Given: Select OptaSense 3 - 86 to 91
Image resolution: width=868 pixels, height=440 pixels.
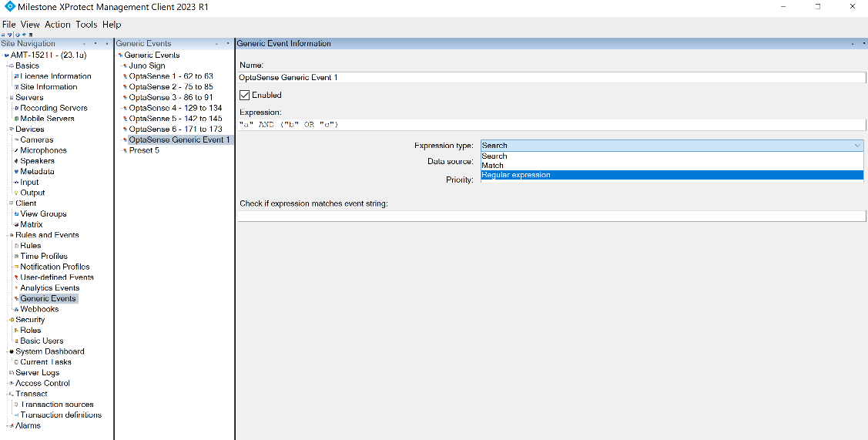Looking at the screenshot, I should point(170,98).
